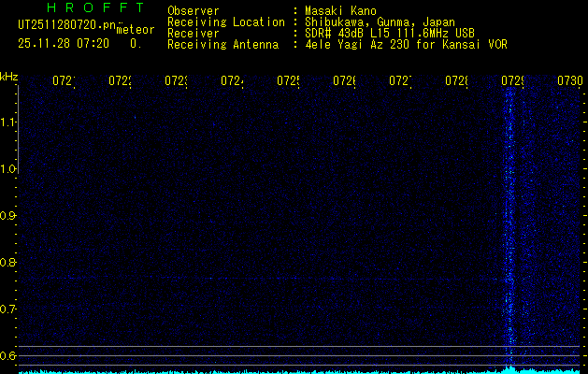Image resolution: width=588 pixels, height=374 pixels.
Task: Select location Shibukawa, Gunma, Japan
Action: click(380, 22)
